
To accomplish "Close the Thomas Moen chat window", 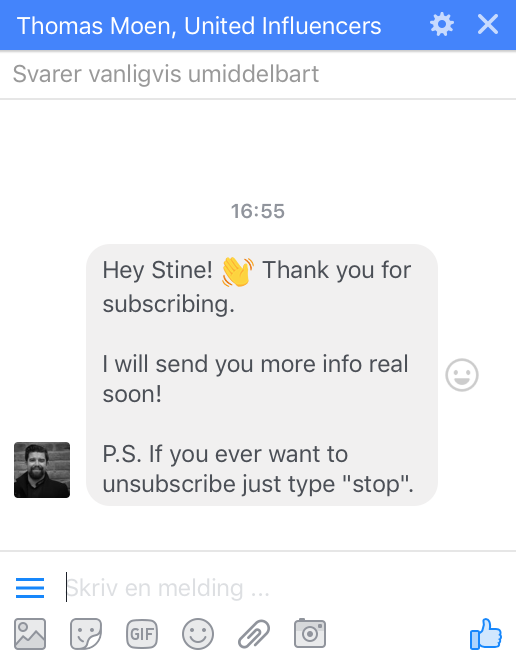I will (x=488, y=24).
